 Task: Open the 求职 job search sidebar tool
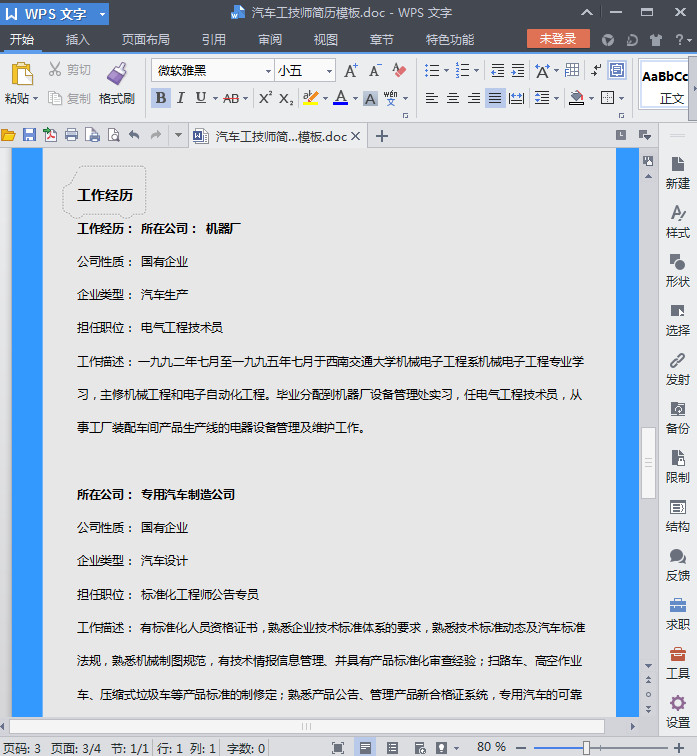pos(677,614)
